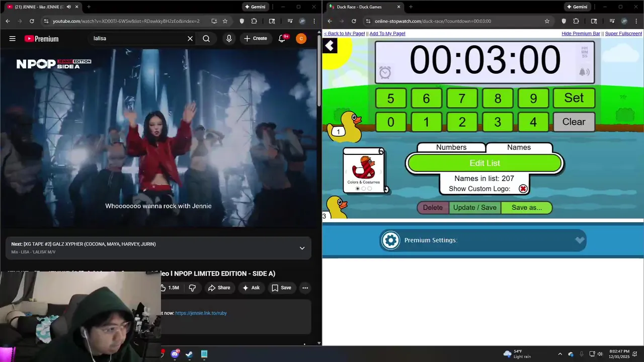Open the weather widget showing 54°F

[517, 354]
